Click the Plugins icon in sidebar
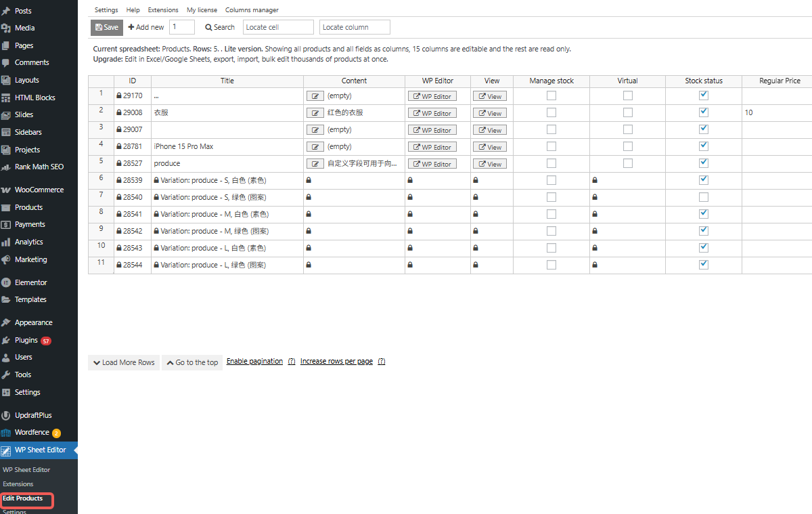Screen dimensions: 812x514 coord(6,340)
